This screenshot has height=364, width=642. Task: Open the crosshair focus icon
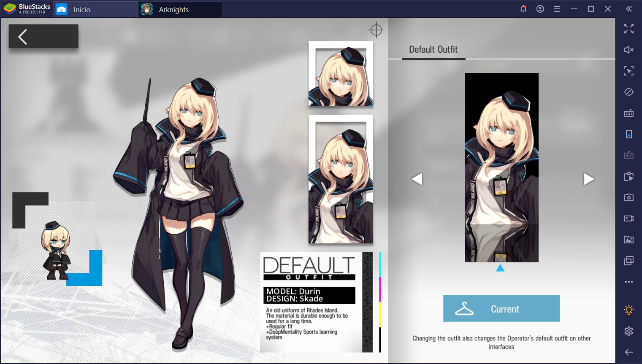coord(376,30)
